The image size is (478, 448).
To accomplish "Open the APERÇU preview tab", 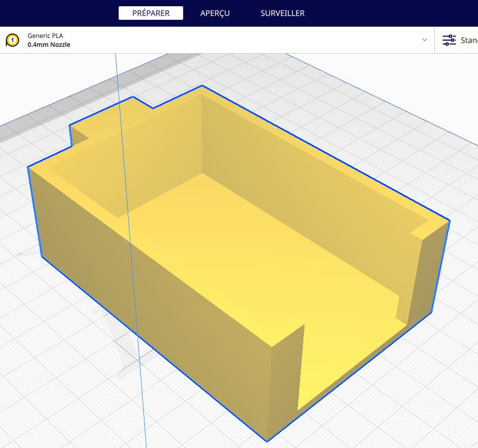I will (x=215, y=13).
